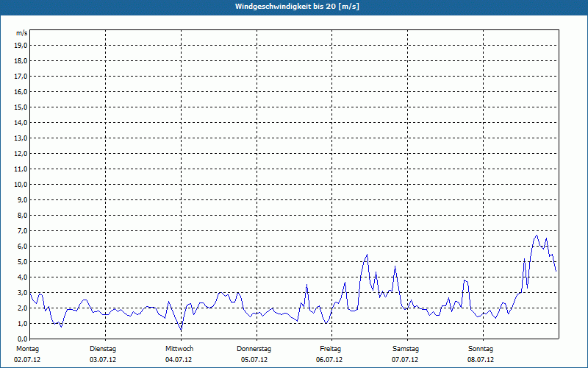The height and width of the screenshot is (368, 588).
Task: Click the Wednesday minimum dip of the wind curve
Action: [182, 330]
